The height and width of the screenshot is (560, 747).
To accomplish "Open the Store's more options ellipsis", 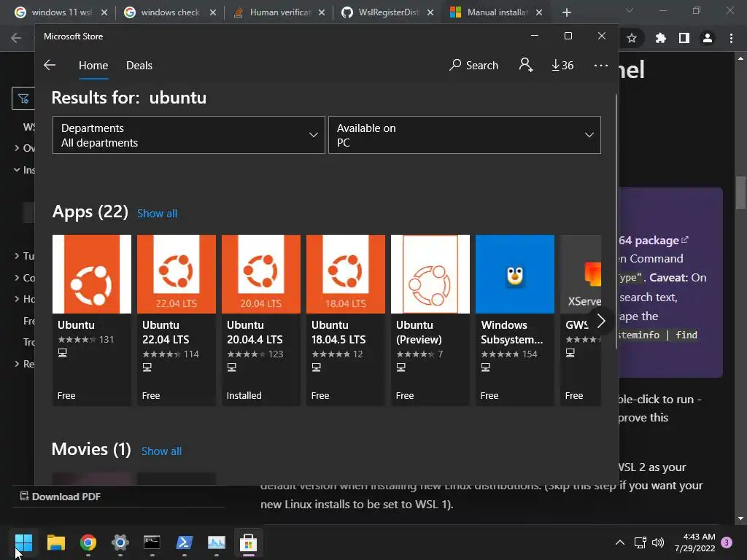I will click(601, 65).
